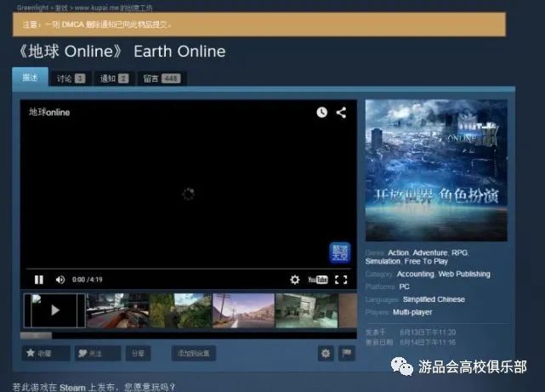Click the Free To Play genre link
545x392 pixels.
pos(426,261)
